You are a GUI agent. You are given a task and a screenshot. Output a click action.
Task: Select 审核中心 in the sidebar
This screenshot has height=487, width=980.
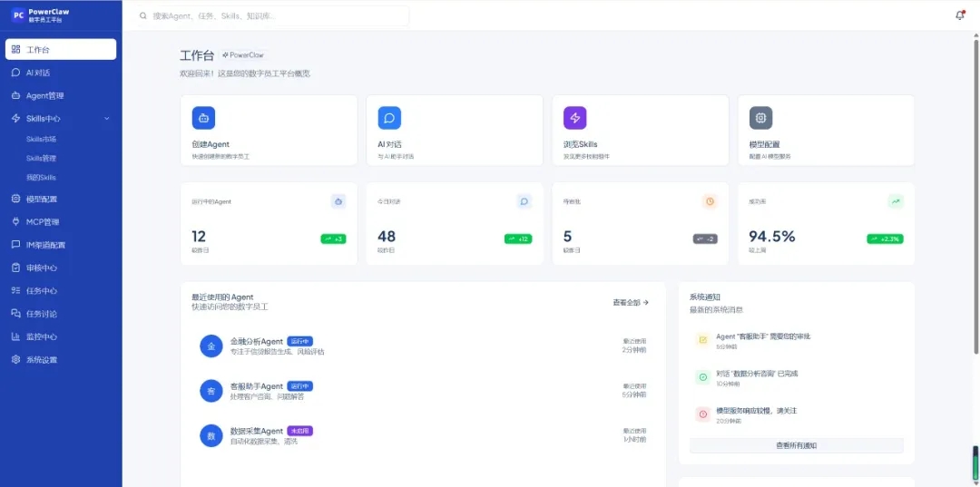pos(42,268)
